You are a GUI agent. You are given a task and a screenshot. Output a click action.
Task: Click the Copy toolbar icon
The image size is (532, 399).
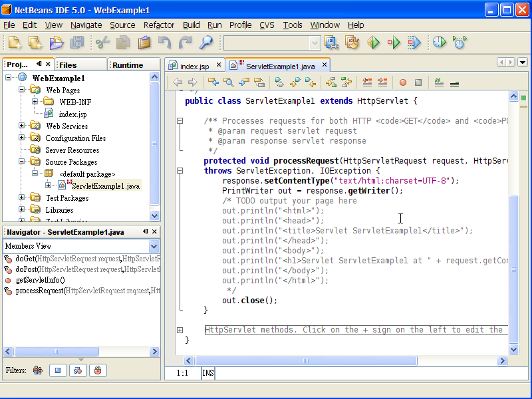(123, 43)
